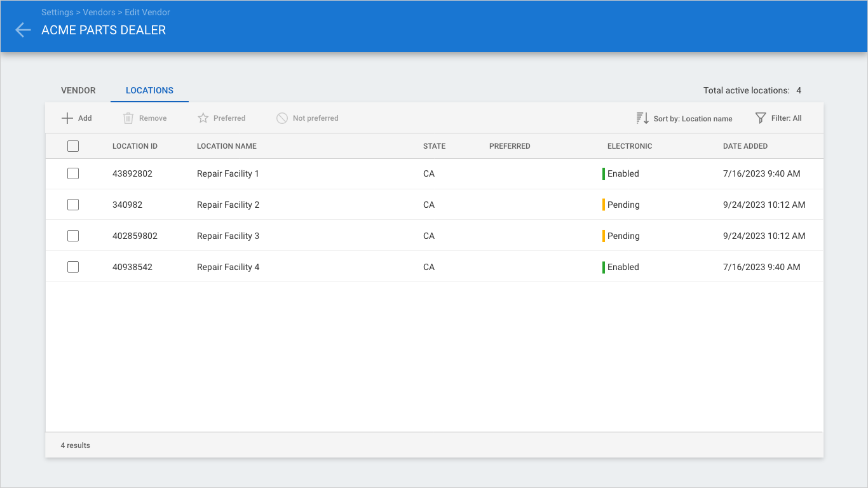Click location ID 40938542
This screenshot has height=488, width=868.
point(132,267)
